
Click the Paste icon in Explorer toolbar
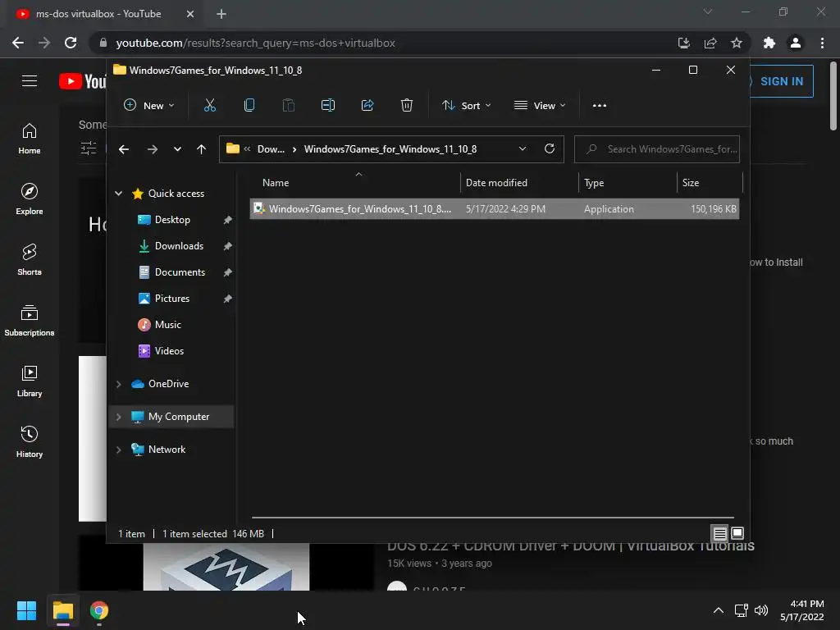pos(289,106)
